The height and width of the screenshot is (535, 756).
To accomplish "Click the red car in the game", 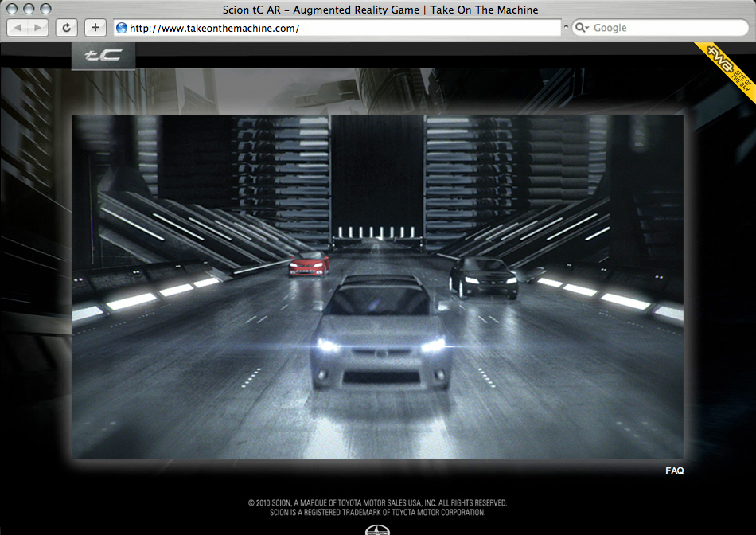I will (309, 264).
